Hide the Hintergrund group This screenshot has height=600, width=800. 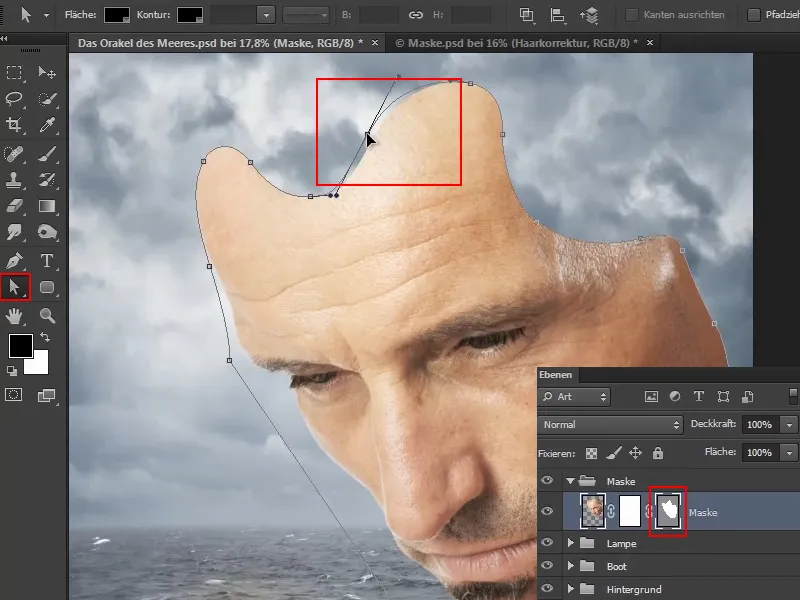pos(547,588)
